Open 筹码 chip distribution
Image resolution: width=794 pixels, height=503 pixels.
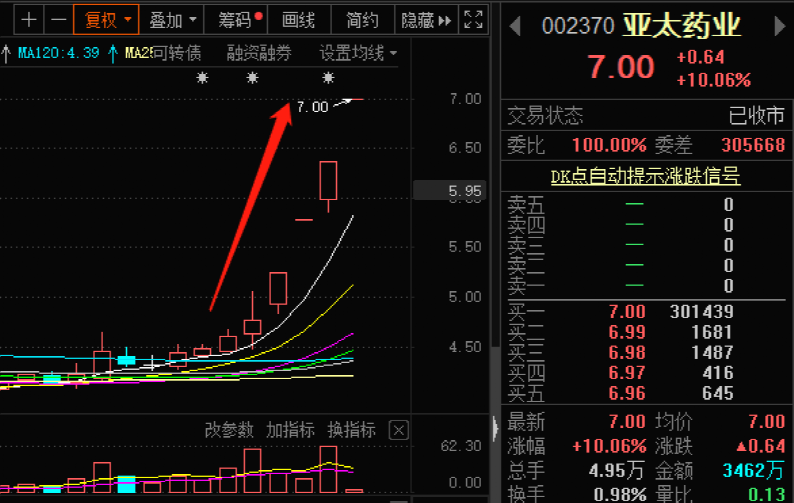pyautogui.click(x=235, y=20)
